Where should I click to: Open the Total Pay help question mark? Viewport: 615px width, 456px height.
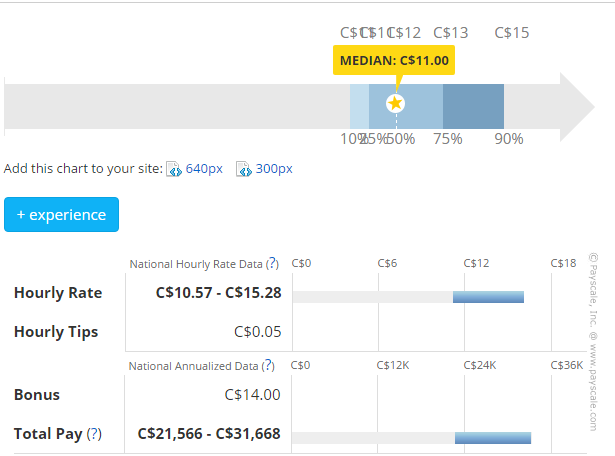point(95,434)
